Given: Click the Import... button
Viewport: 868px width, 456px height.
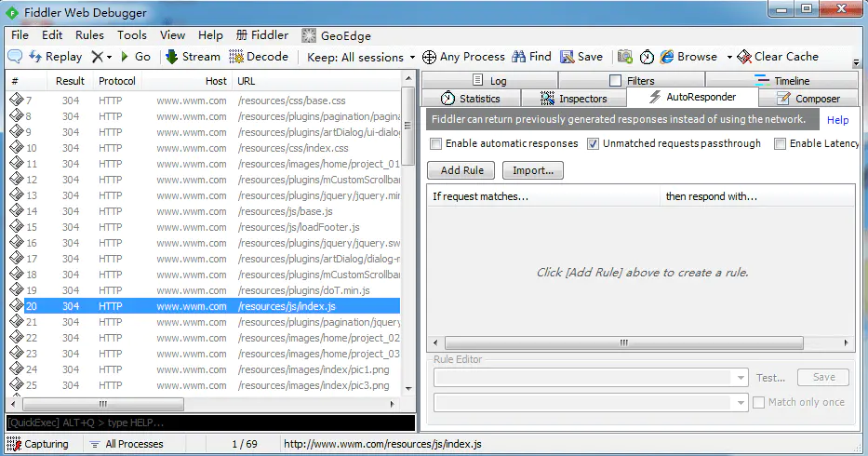Looking at the screenshot, I should (x=532, y=170).
